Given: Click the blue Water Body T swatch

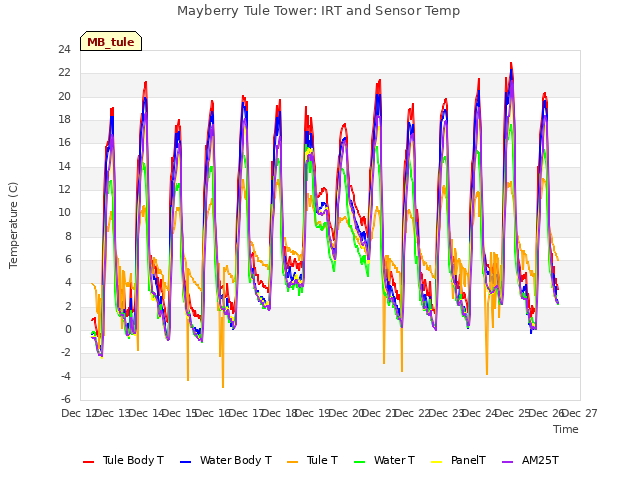Looking at the screenshot, I should coord(186,462).
